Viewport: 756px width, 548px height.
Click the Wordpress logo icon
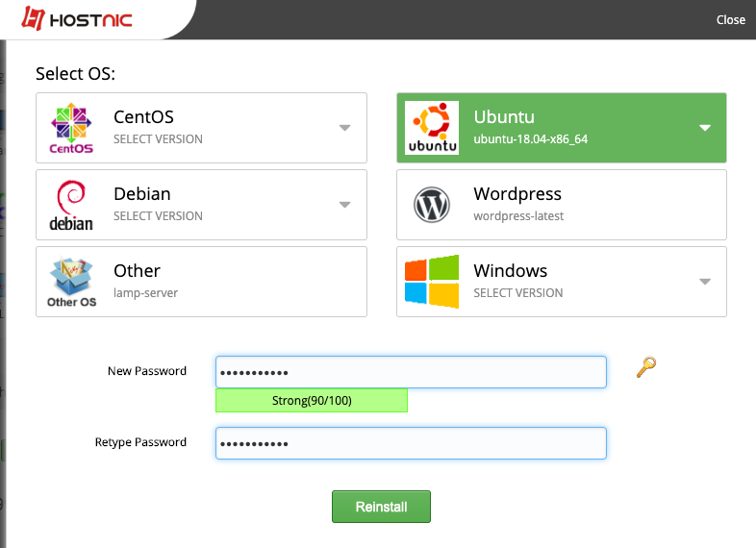click(432, 205)
